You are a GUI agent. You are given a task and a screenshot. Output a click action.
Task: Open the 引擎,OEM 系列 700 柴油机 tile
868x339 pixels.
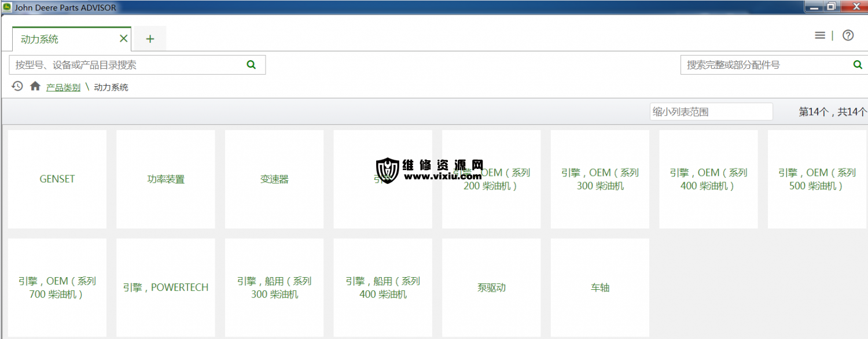tap(57, 288)
